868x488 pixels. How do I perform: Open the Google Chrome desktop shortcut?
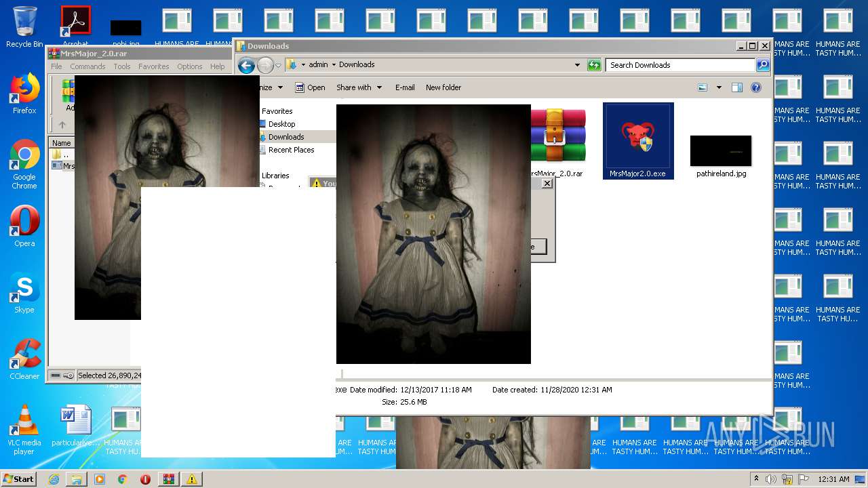pos(24,164)
